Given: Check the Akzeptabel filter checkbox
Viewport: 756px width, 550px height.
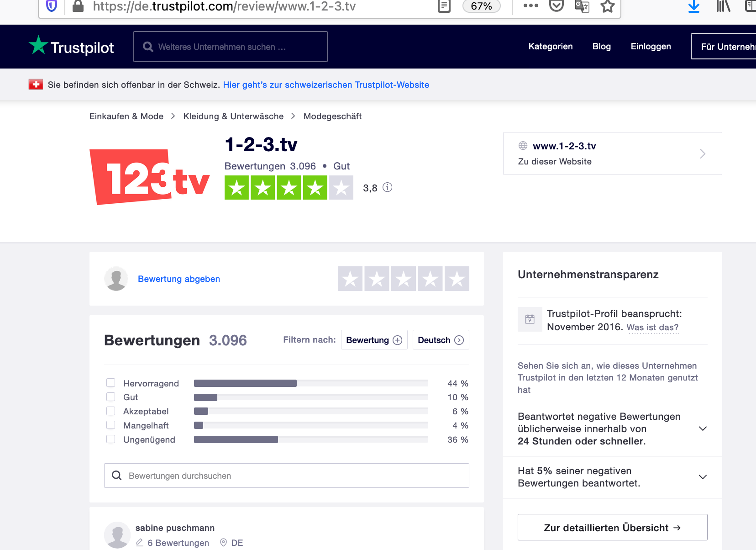Looking at the screenshot, I should (111, 411).
